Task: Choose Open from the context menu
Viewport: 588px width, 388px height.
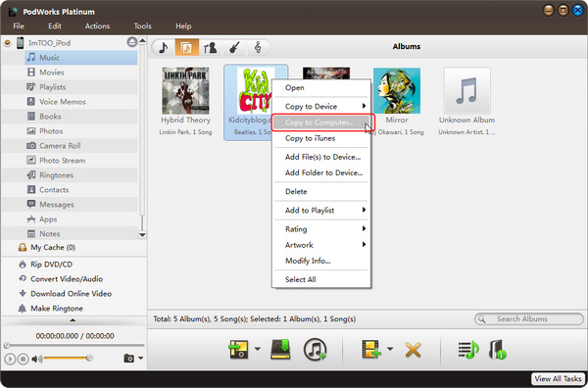Action: 321,88
